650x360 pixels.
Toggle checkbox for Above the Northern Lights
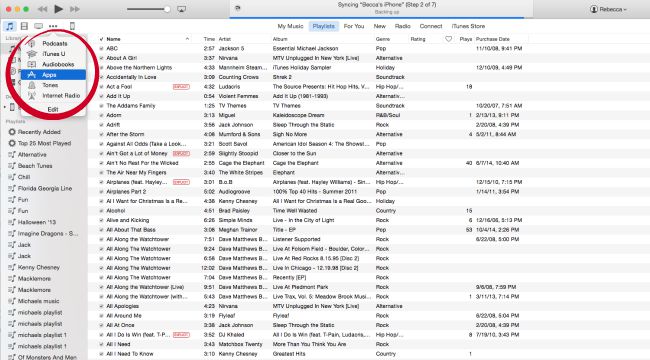[x=102, y=68]
